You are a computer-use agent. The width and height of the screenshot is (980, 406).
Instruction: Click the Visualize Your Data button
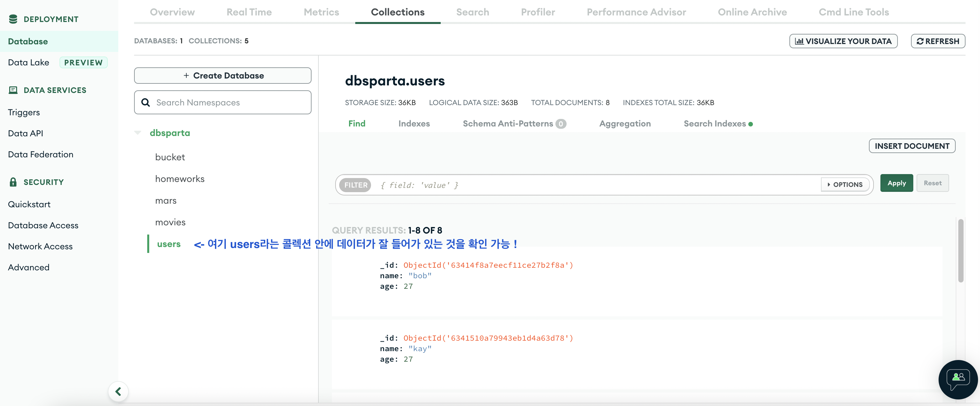(843, 41)
